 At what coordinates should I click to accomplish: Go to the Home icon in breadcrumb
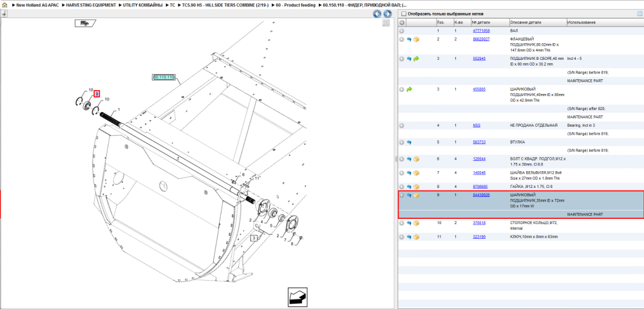click(x=5, y=5)
